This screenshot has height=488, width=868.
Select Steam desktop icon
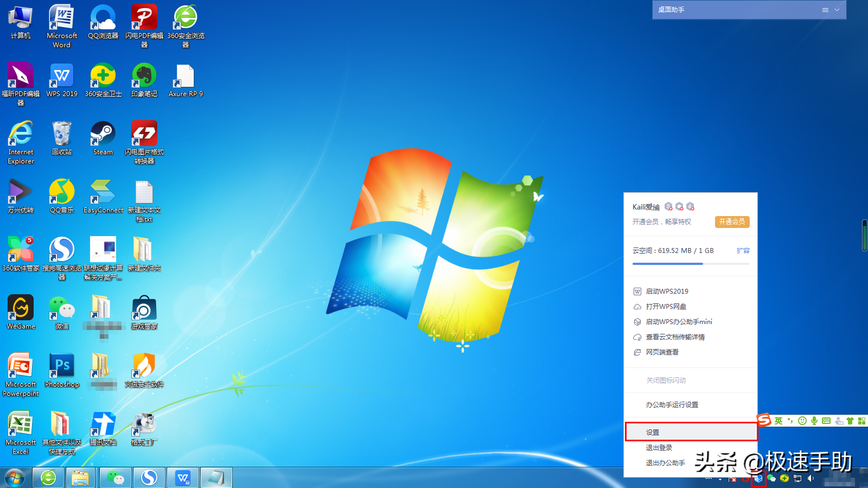(103, 138)
